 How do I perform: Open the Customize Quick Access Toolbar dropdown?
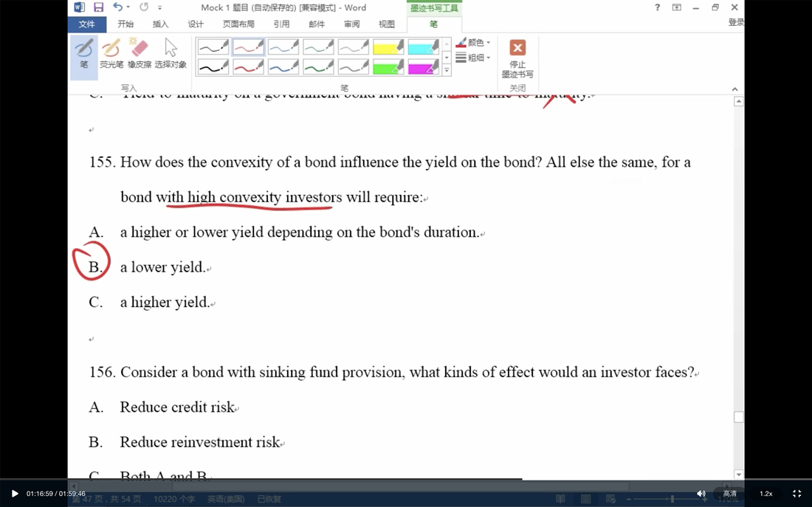159,8
